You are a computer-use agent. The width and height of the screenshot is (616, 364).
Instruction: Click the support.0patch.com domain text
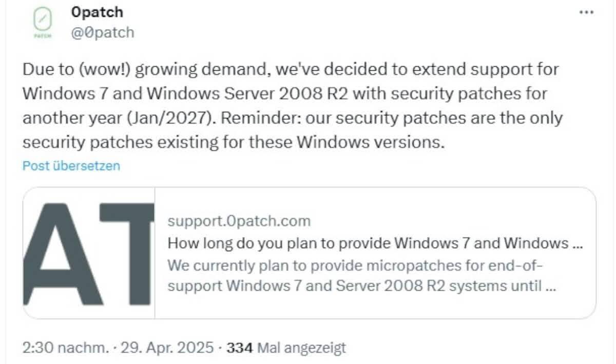tap(239, 221)
